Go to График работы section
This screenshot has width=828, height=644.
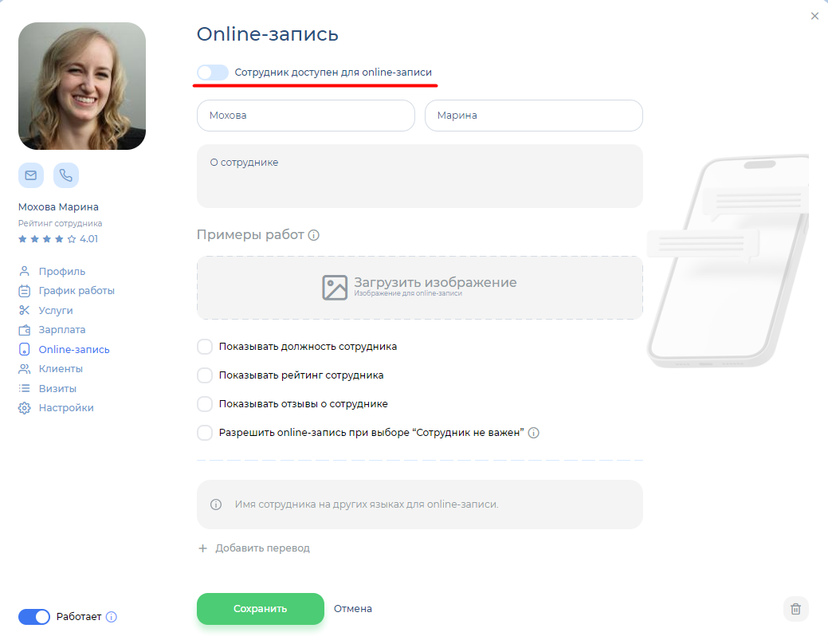click(76, 291)
